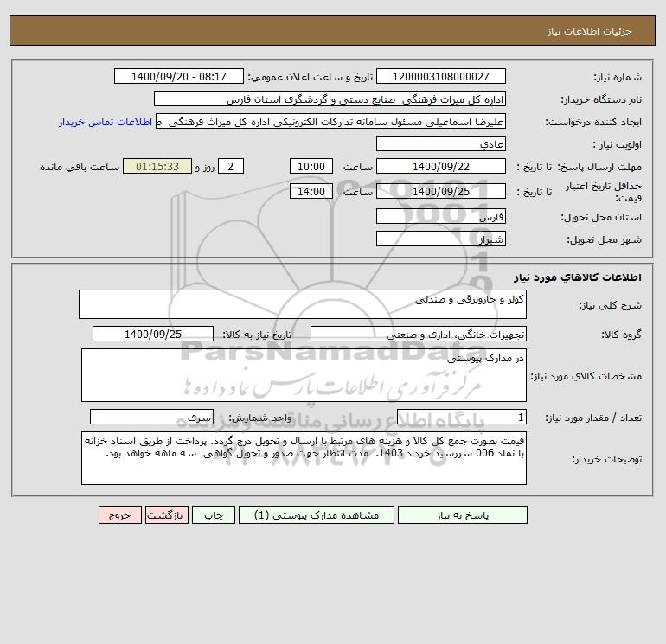Viewport: 666px width, 644px height.
Task: Click label تعداد / مقدار مورد نیاز
Action: pos(594,418)
